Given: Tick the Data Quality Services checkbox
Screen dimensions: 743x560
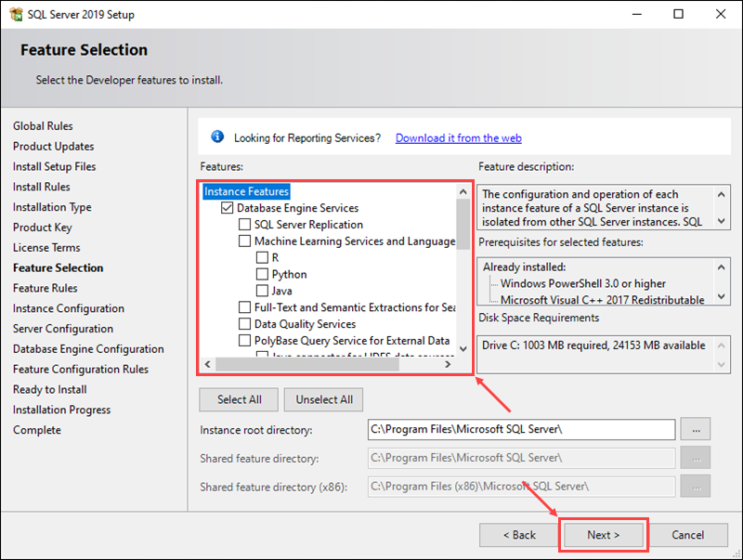Looking at the screenshot, I should click(x=244, y=324).
